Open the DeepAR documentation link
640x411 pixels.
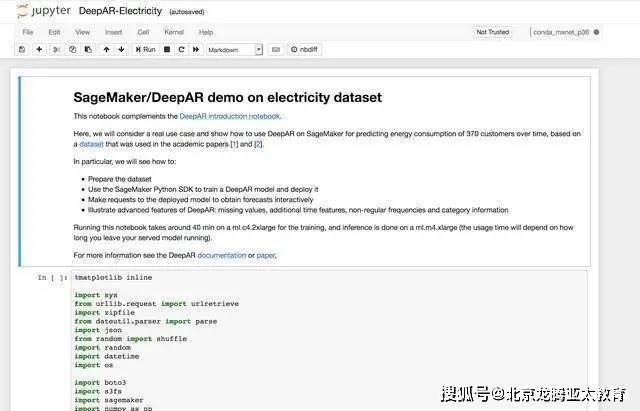pyautogui.click(x=222, y=255)
